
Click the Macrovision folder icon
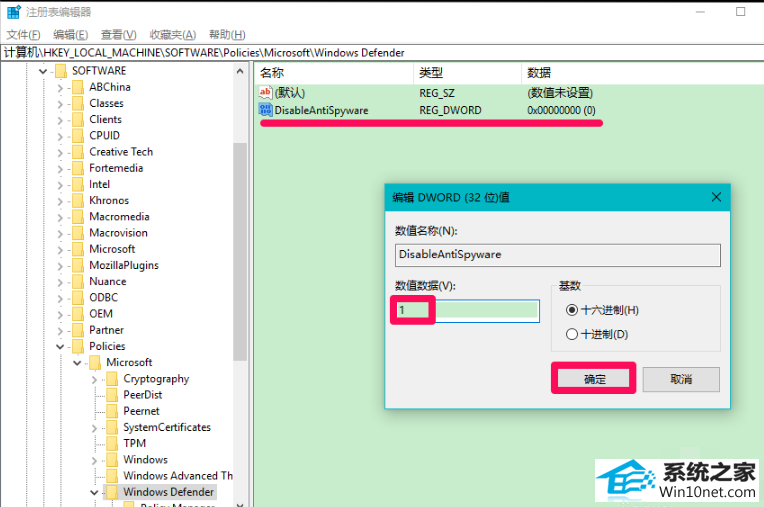point(78,233)
